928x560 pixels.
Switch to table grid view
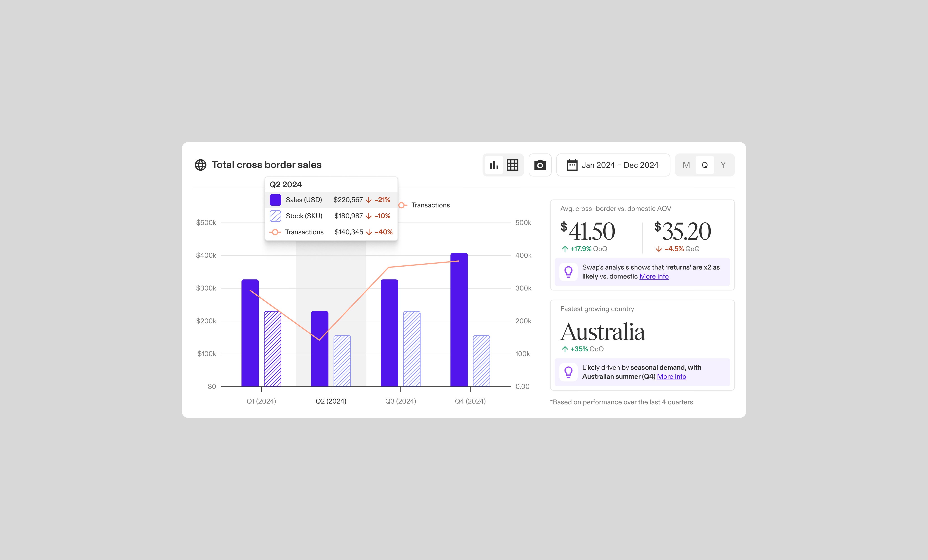click(x=512, y=165)
